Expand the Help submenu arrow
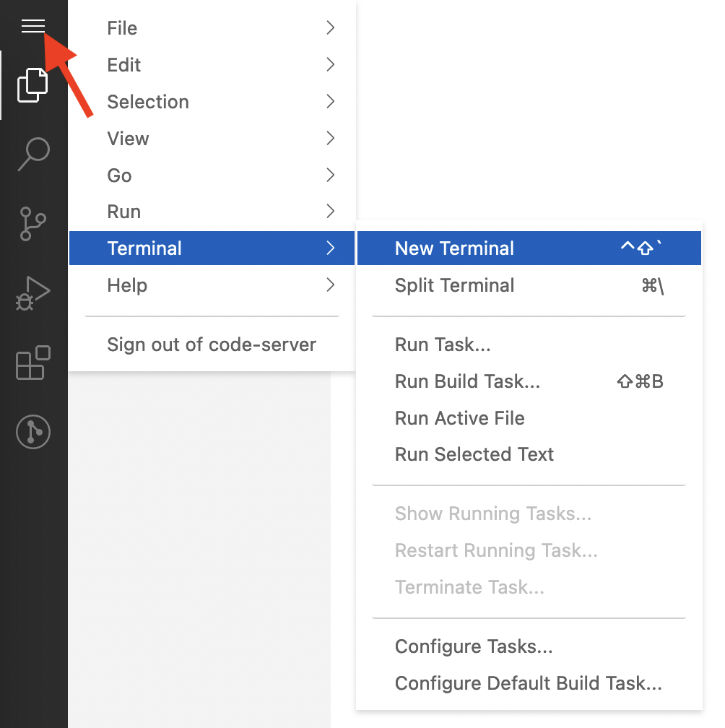This screenshot has width=725, height=728. point(330,285)
